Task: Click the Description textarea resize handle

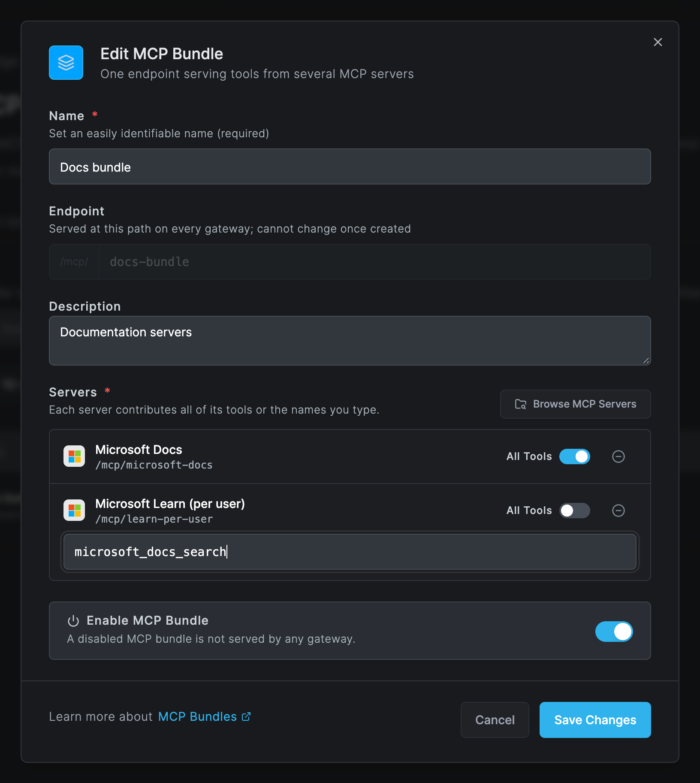Action: [646, 360]
